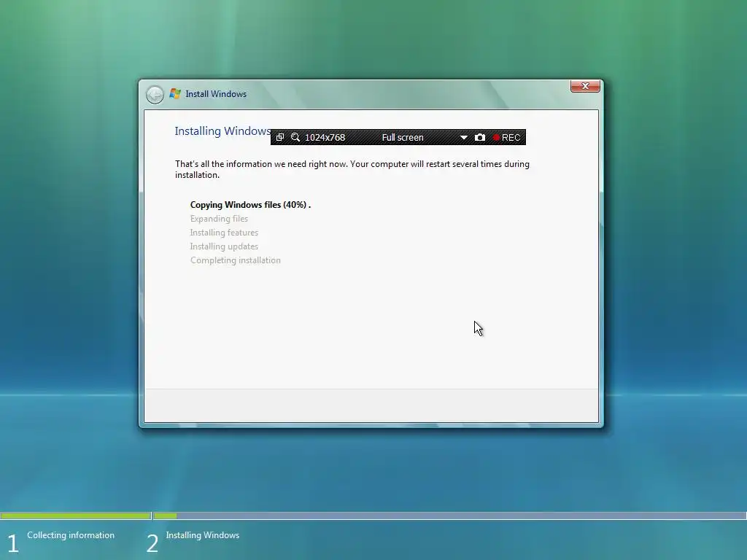Click the window restore icon in recorder bar

tap(280, 137)
